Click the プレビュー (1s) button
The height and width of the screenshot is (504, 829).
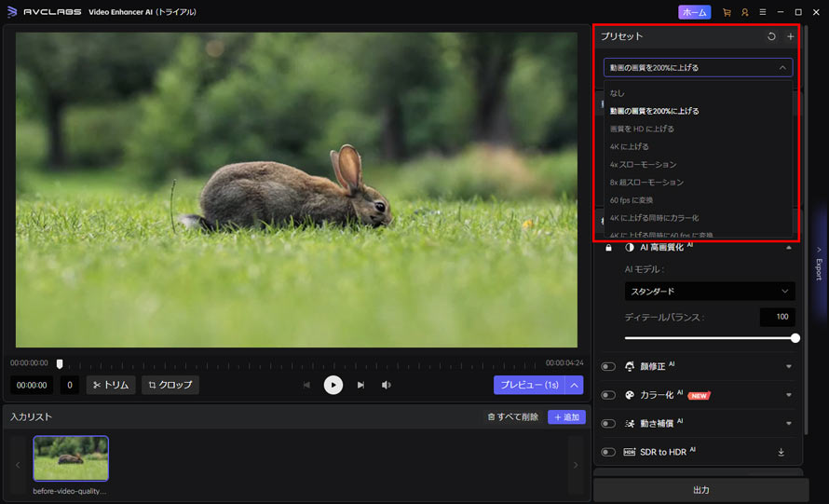point(529,385)
